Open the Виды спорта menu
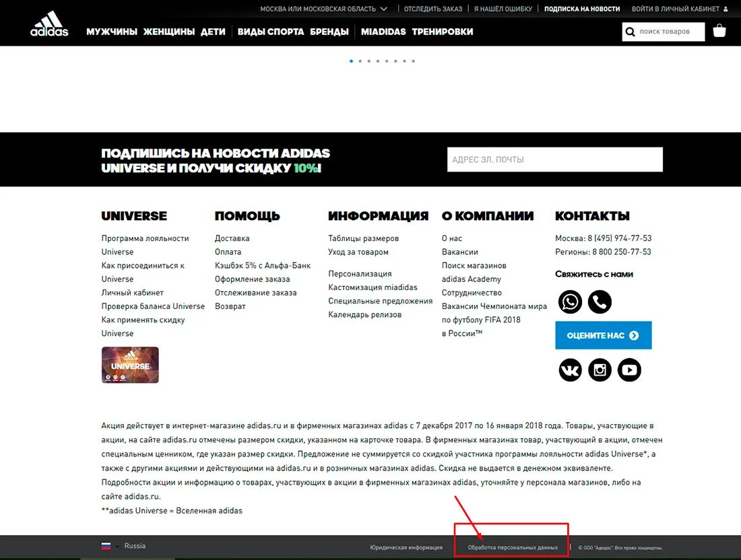 (x=270, y=32)
